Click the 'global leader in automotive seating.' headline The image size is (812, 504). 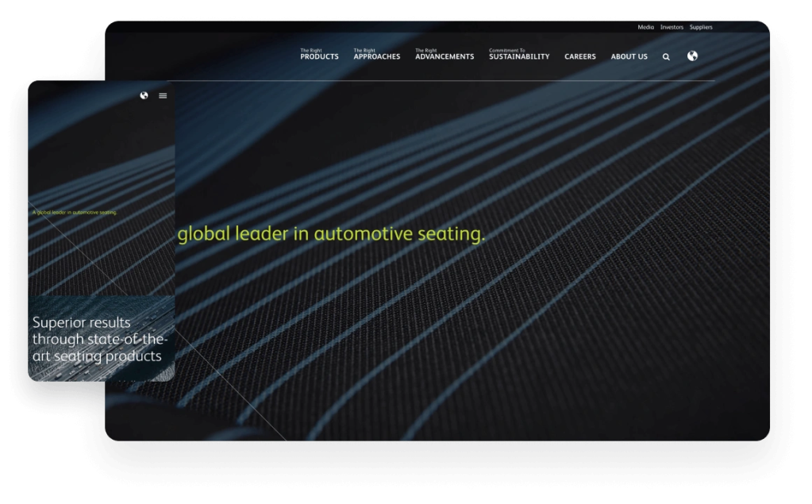(x=331, y=233)
